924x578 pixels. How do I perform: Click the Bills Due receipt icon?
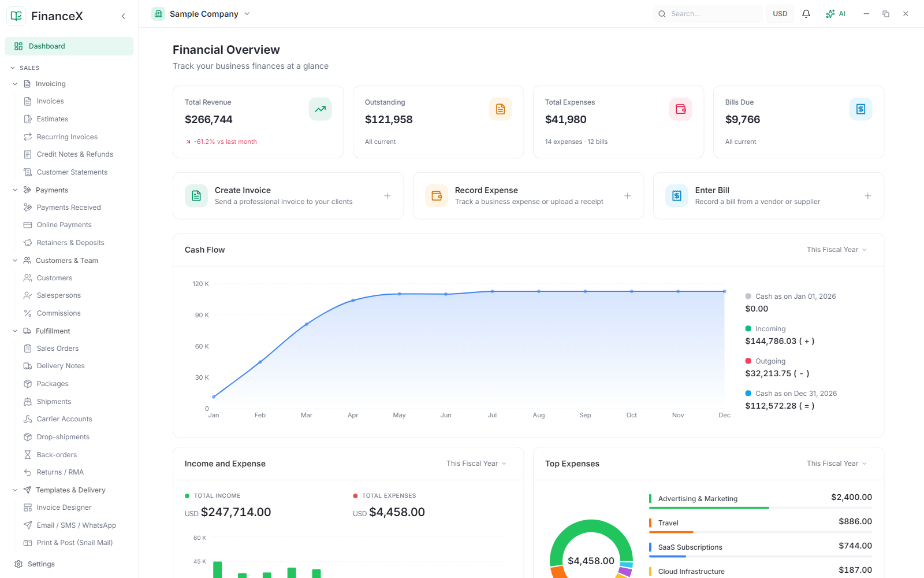tap(860, 109)
